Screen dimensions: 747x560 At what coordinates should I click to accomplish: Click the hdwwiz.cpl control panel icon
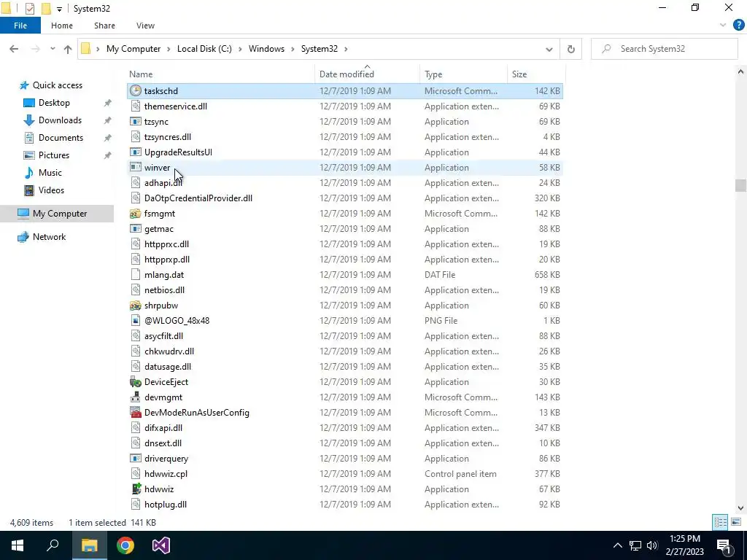tap(136, 474)
